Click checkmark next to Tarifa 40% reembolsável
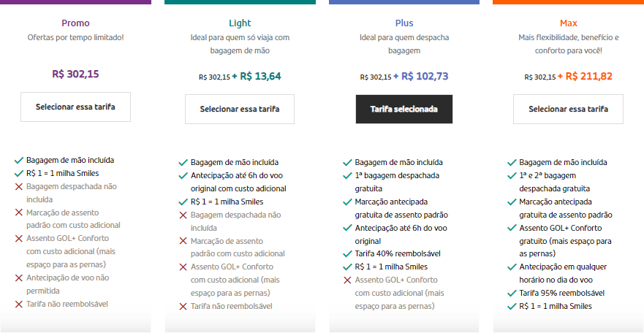This screenshot has height=333, width=644. (x=347, y=253)
